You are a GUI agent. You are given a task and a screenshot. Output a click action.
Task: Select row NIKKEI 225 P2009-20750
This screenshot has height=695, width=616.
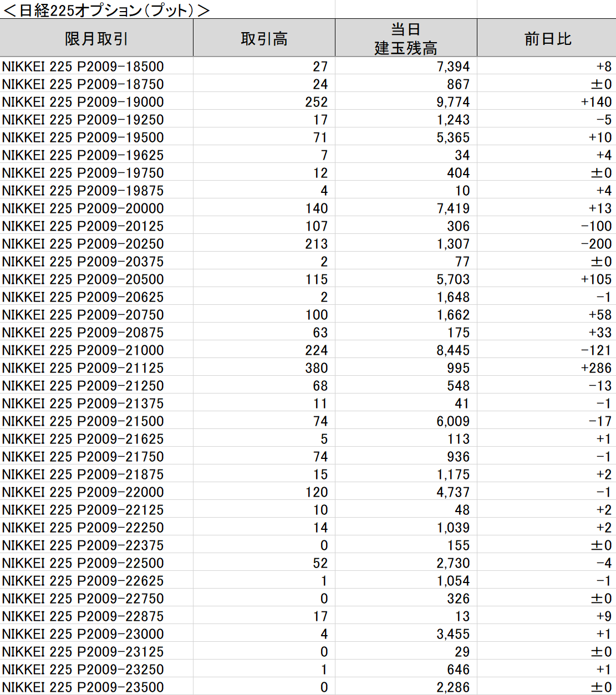pyautogui.click(x=308, y=314)
